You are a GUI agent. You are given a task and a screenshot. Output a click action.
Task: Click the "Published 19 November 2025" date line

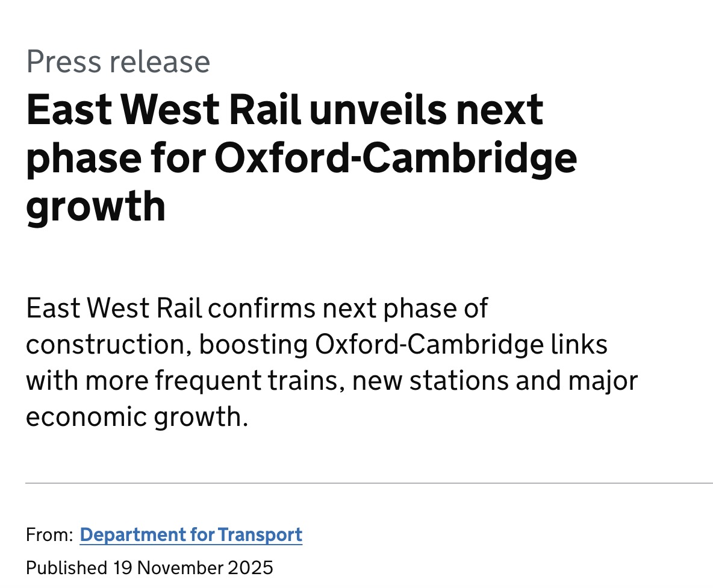click(x=149, y=568)
